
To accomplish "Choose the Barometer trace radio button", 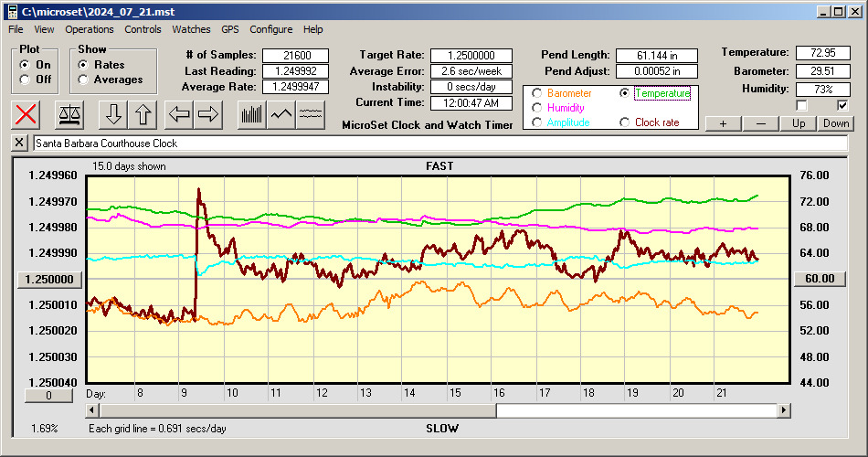I will click(x=537, y=93).
